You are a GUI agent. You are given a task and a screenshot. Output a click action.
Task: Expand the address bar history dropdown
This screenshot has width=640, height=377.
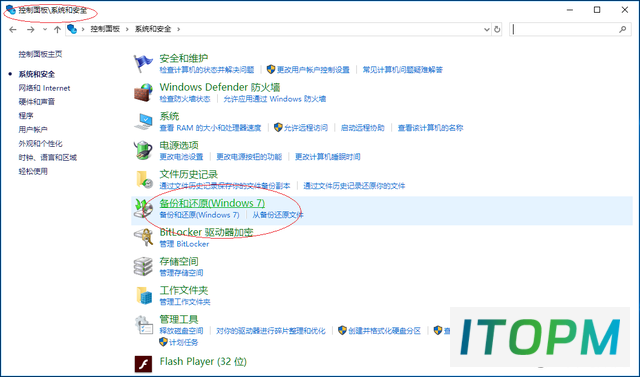487,29
